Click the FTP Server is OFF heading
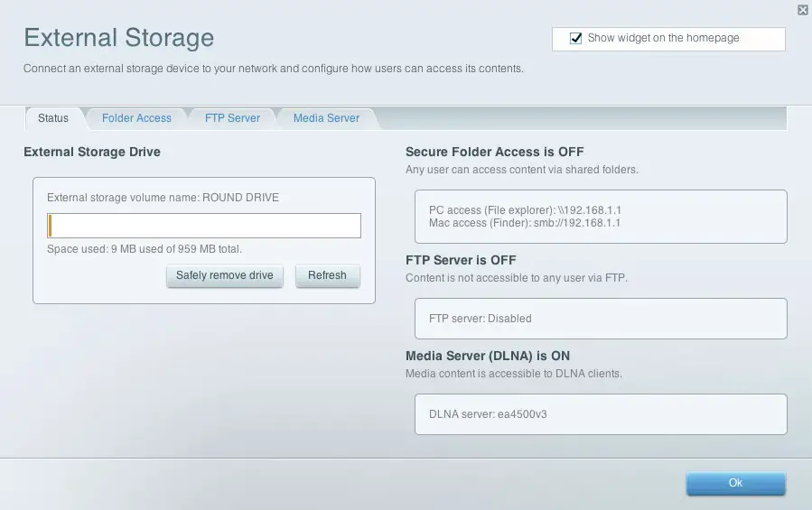This screenshot has height=510, width=812. [x=461, y=260]
